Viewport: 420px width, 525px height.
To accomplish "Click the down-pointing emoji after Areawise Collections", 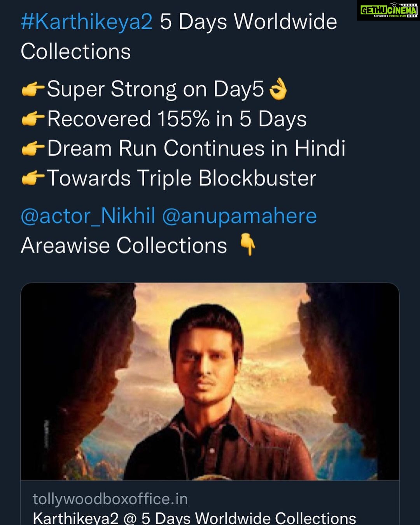I will pyautogui.click(x=247, y=245).
